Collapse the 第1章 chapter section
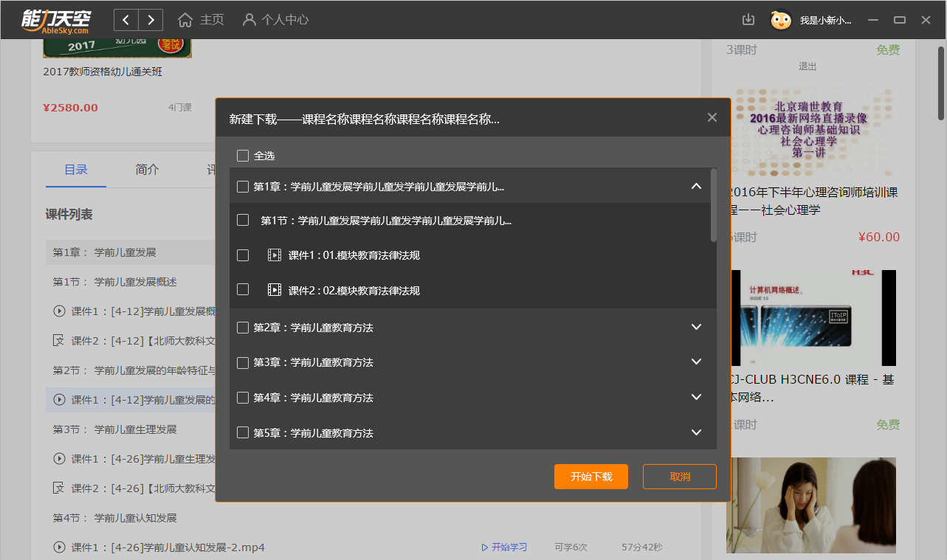The image size is (947, 560). click(696, 187)
